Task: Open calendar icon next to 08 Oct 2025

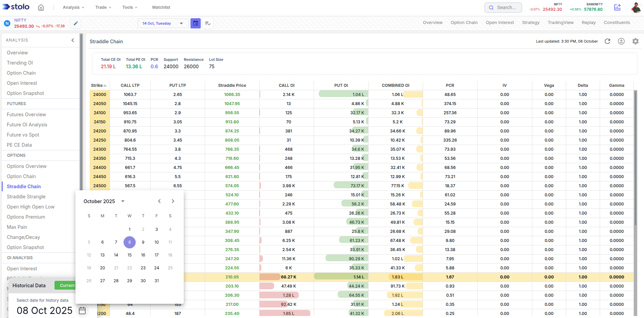Action: (82, 311)
